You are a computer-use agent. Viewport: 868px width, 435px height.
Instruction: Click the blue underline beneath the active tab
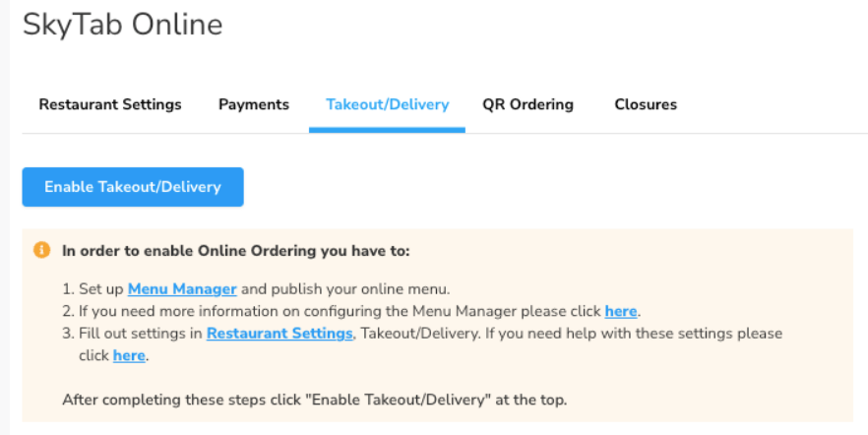point(387,130)
